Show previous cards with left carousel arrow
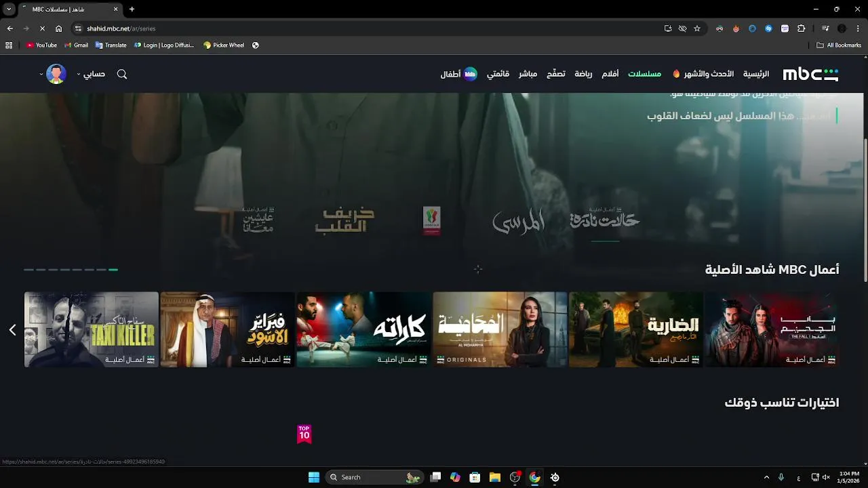This screenshot has height=488, width=868. (x=12, y=329)
